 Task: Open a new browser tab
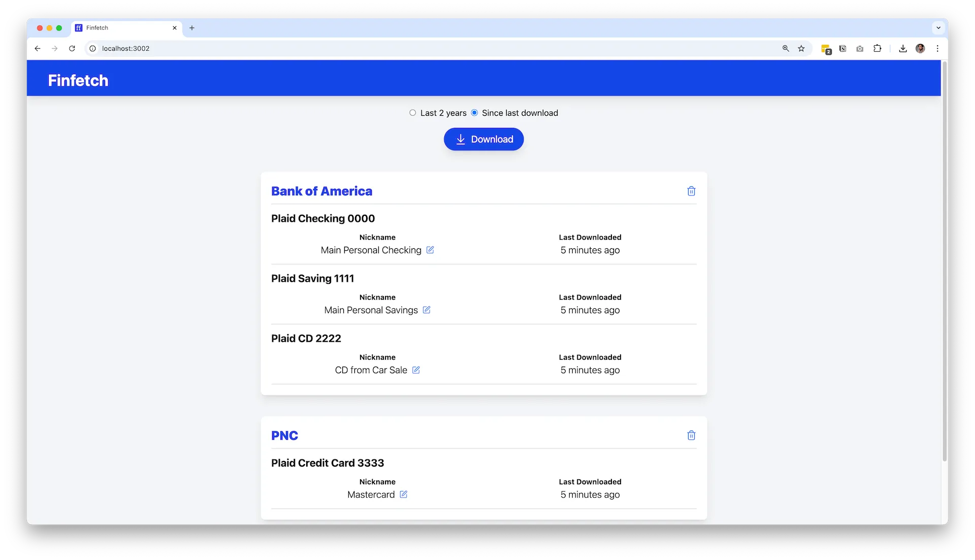click(192, 28)
